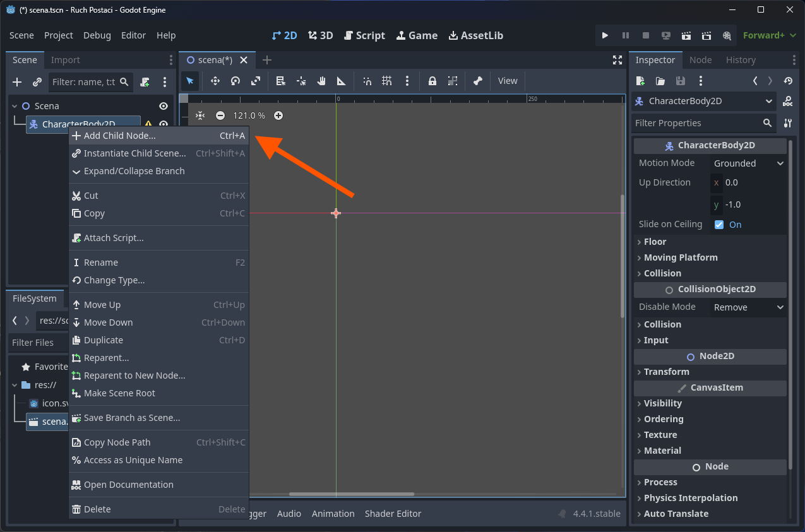Image resolution: width=805 pixels, height=532 pixels.
Task: Reset zoom by clicking 121.0 %
Action: [249, 115]
